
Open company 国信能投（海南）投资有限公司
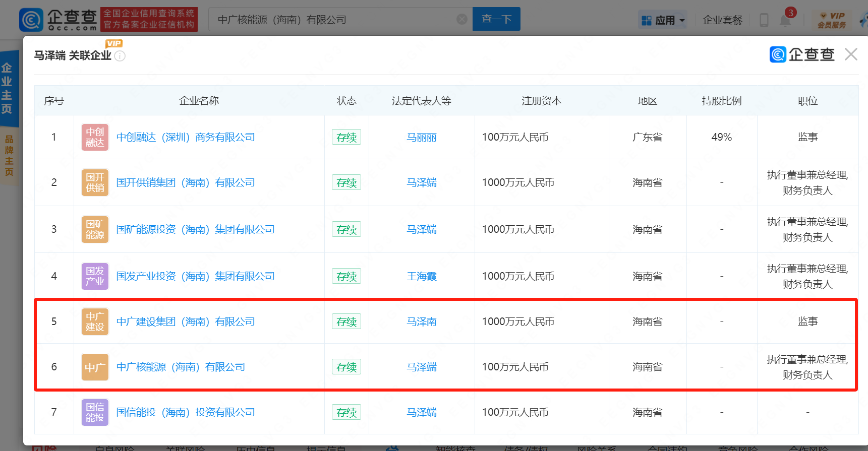coord(186,412)
